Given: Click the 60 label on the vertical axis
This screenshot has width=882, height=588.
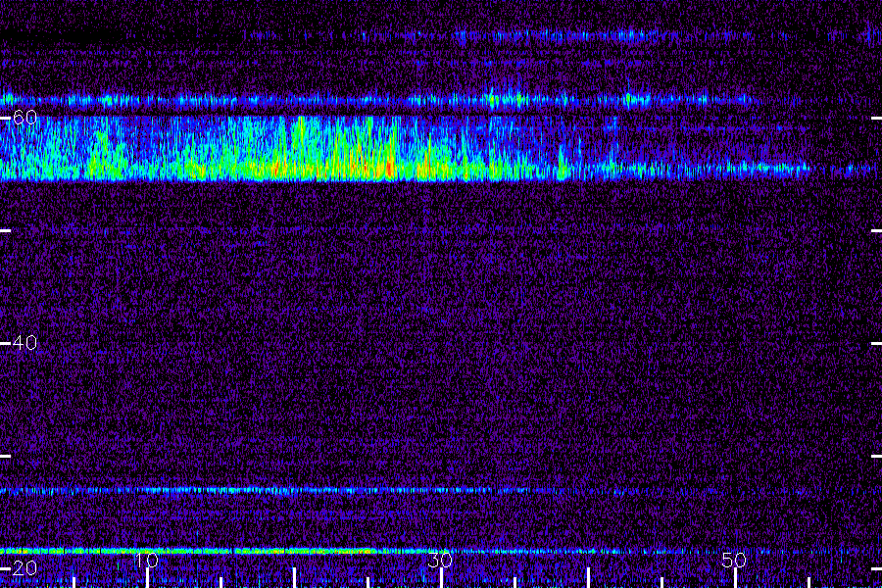Looking at the screenshot, I should pyautogui.click(x=24, y=118).
